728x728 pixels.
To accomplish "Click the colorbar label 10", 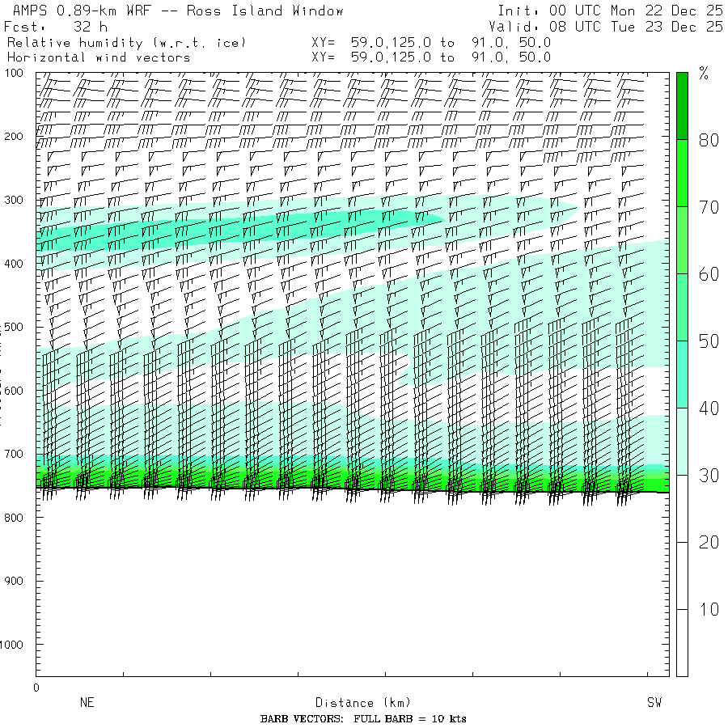I will click(x=709, y=609).
